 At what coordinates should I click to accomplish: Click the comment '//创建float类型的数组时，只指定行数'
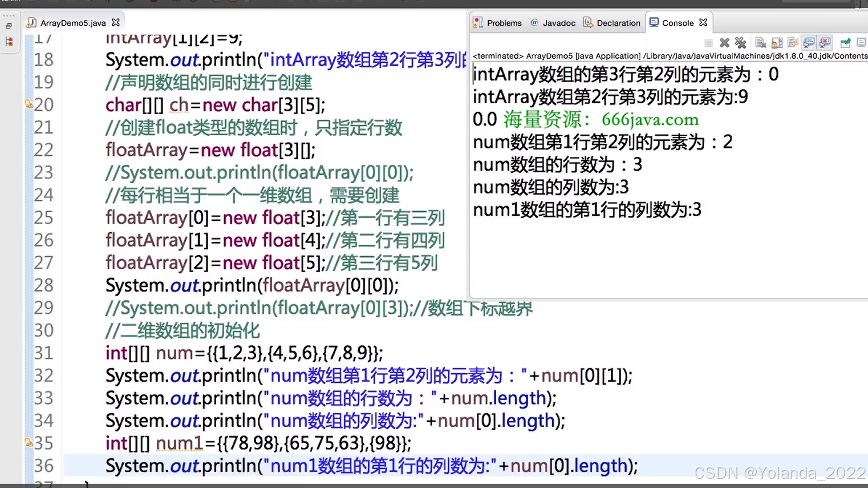[x=254, y=127]
